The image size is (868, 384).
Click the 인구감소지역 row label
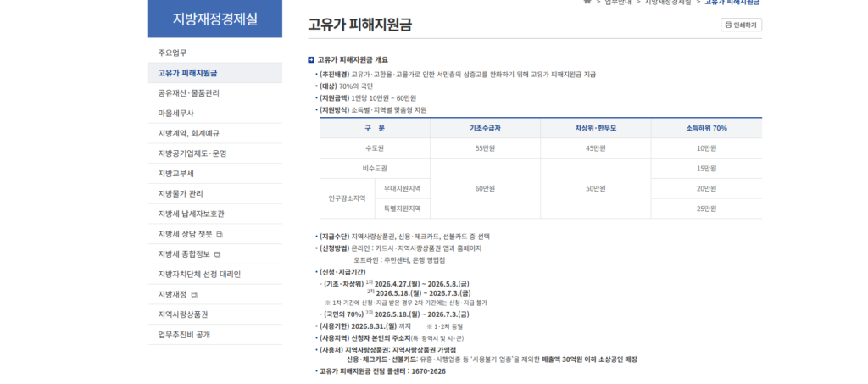[x=347, y=198]
